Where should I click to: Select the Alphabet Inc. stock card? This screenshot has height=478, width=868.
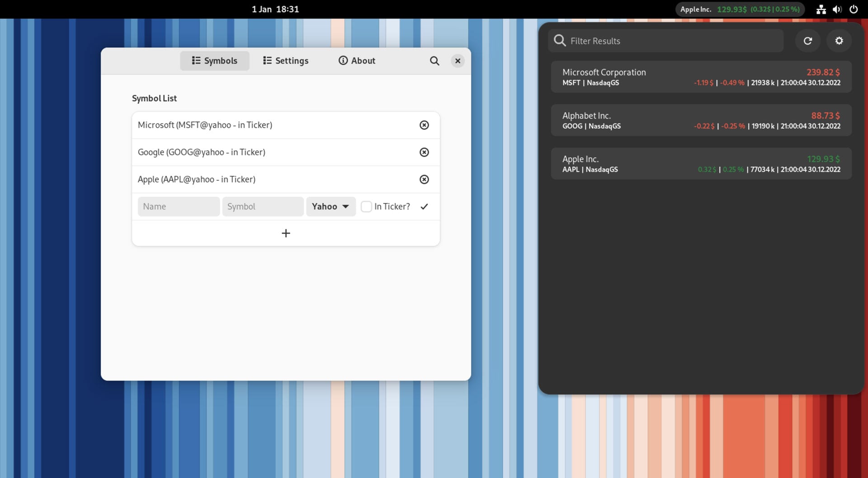click(701, 120)
